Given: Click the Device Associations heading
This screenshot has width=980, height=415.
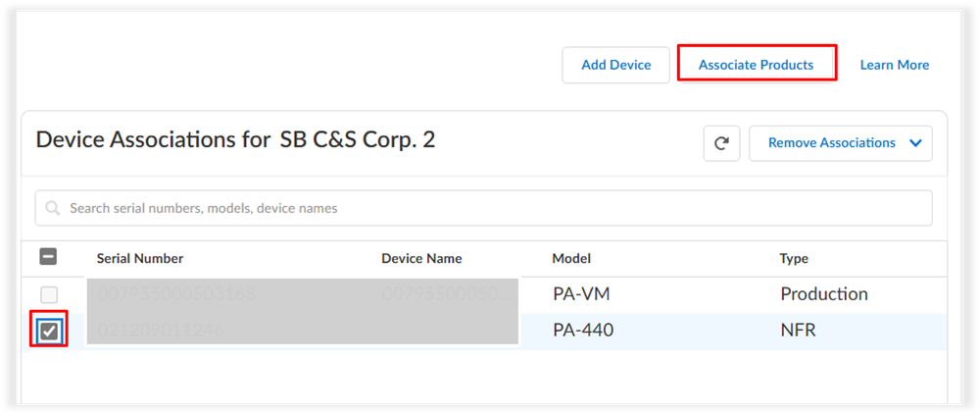Looking at the screenshot, I should 235,140.
